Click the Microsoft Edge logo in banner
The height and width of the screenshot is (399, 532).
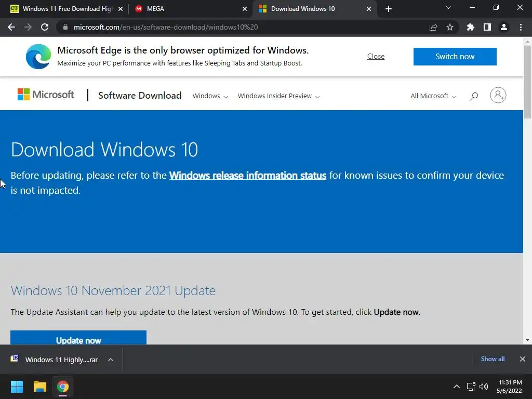click(38, 57)
